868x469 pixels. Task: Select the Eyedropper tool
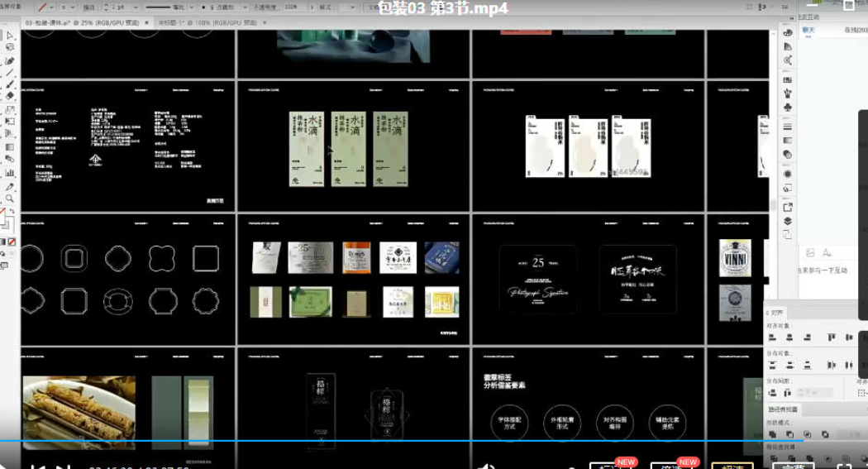coord(10,187)
